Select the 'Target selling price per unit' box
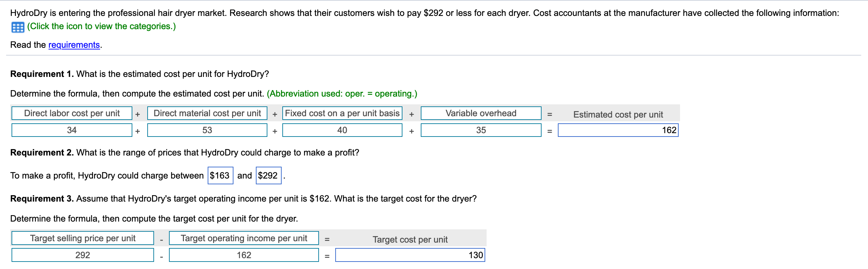This screenshot has height=269, width=868. click(x=83, y=238)
